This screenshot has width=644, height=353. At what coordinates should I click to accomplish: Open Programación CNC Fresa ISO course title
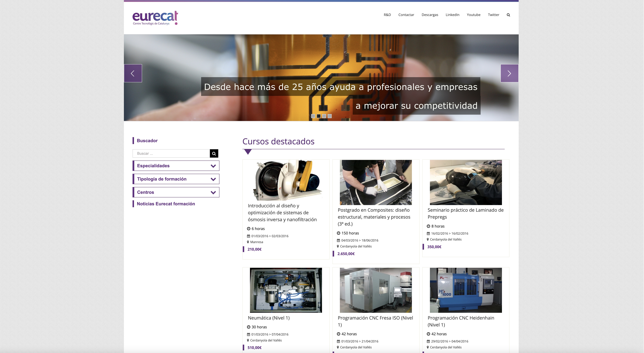point(375,321)
